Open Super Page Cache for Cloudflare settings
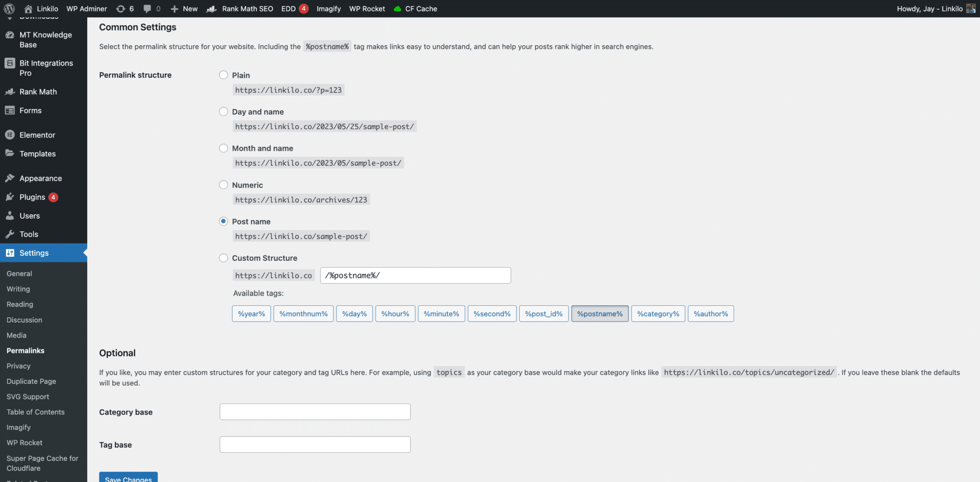This screenshot has height=482, width=980. (43, 463)
